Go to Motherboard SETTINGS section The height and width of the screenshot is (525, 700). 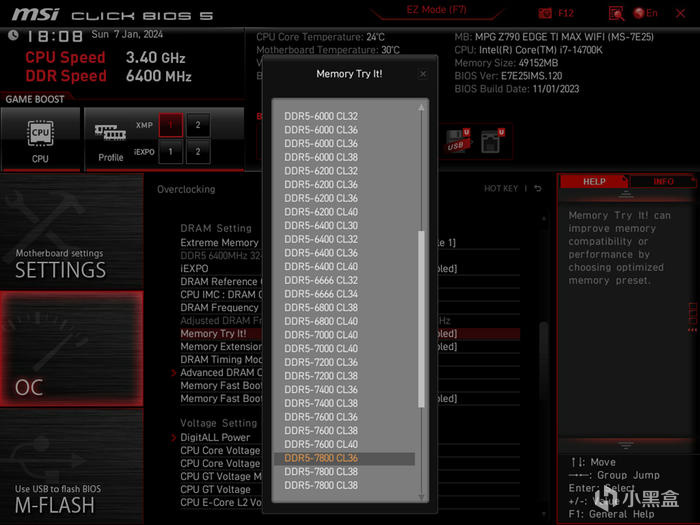point(71,232)
